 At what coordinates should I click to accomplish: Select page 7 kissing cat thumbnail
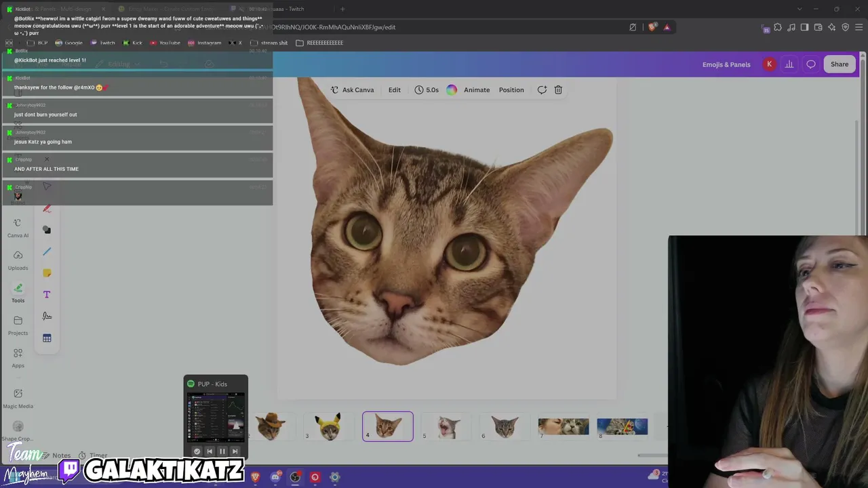[x=564, y=426]
